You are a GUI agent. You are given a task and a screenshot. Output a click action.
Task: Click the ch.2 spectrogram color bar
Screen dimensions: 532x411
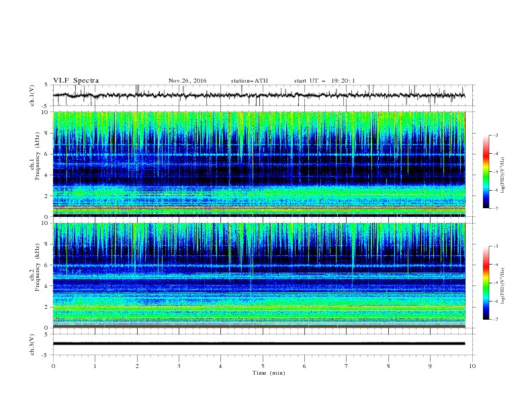pos(486,283)
